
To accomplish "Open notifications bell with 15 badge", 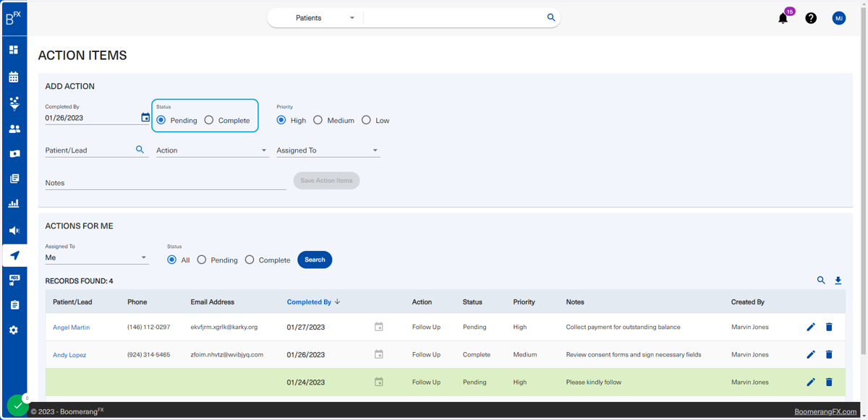I will point(783,18).
